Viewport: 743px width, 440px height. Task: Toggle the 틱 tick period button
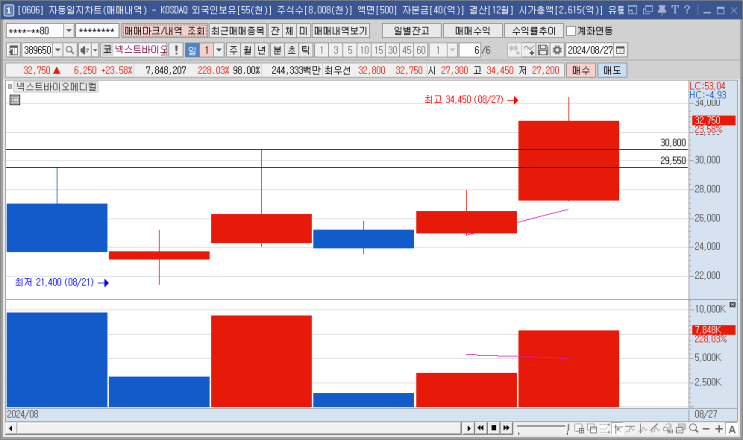(x=306, y=50)
